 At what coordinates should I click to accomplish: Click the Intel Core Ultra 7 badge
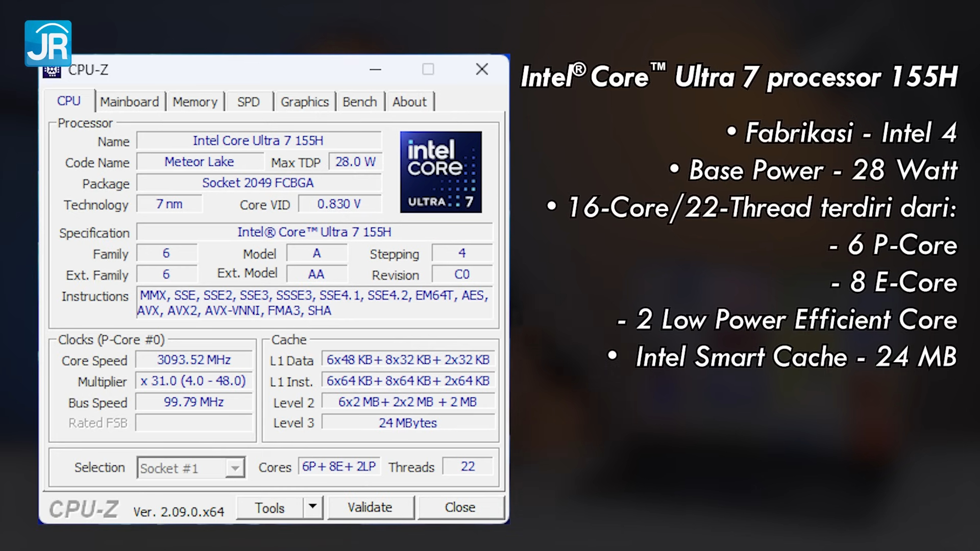click(440, 172)
